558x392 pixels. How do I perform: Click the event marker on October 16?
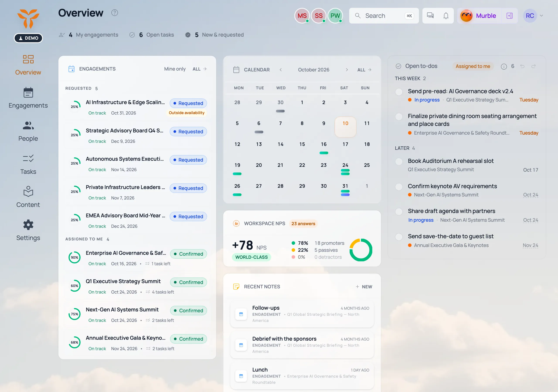tap(324, 153)
